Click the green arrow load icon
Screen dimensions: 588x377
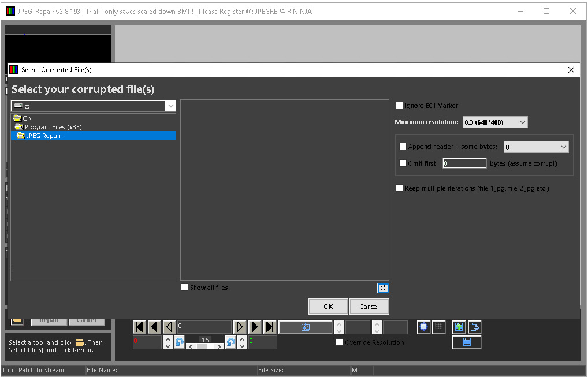pos(459,327)
